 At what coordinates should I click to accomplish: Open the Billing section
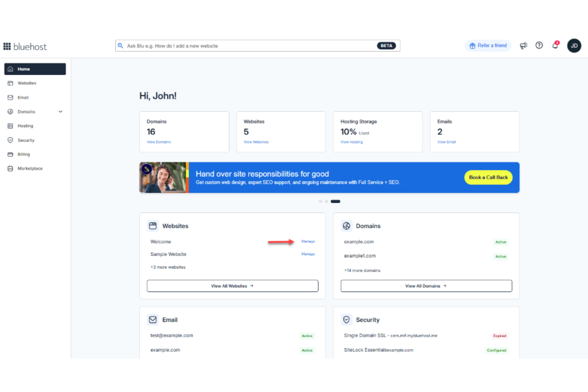tap(24, 154)
